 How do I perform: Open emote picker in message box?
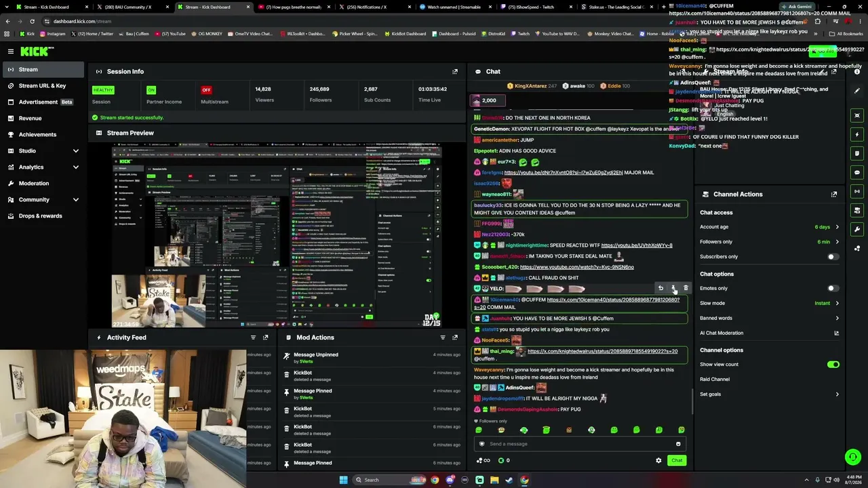click(678, 444)
